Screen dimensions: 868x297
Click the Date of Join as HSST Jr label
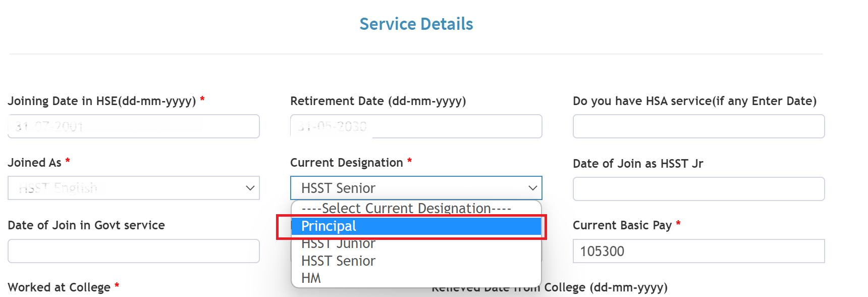point(638,164)
